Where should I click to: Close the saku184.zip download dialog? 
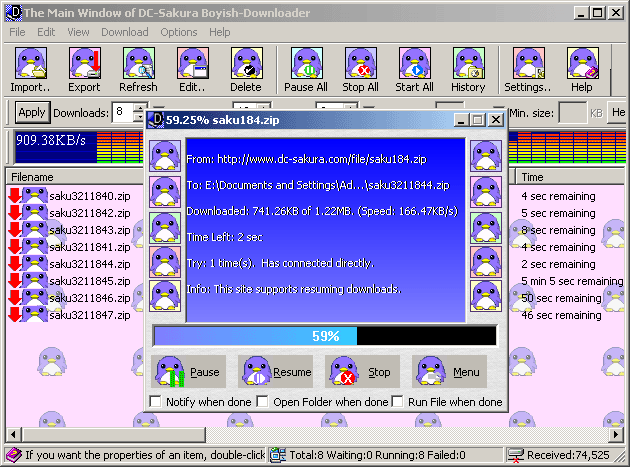point(496,120)
